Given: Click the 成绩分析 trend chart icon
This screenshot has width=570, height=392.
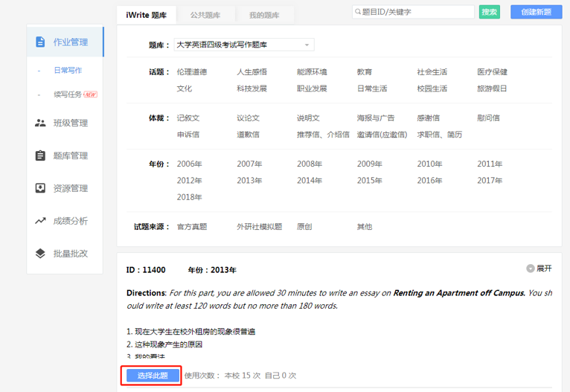Looking at the screenshot, I should pyautogui.click(x=40, y=221).
